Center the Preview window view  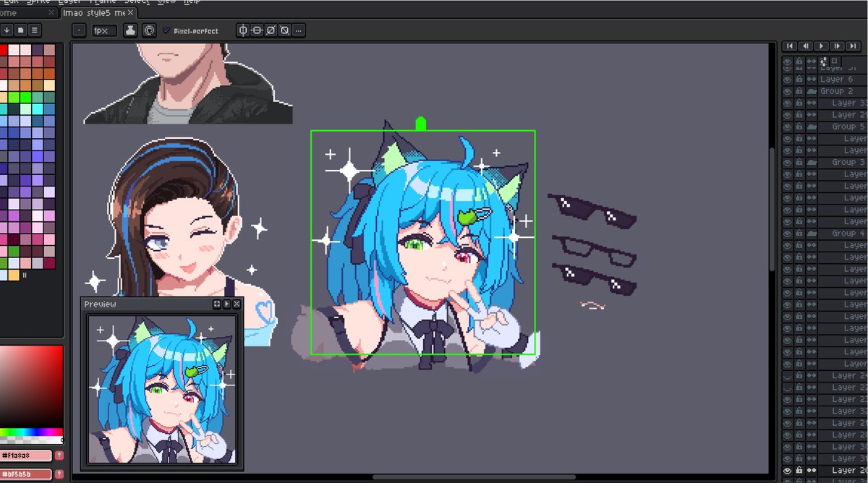[217, 304]
